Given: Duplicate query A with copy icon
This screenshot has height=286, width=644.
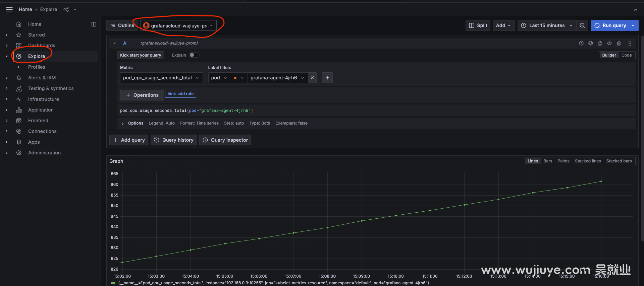Looking at the screenshot, I should (600, 43).
